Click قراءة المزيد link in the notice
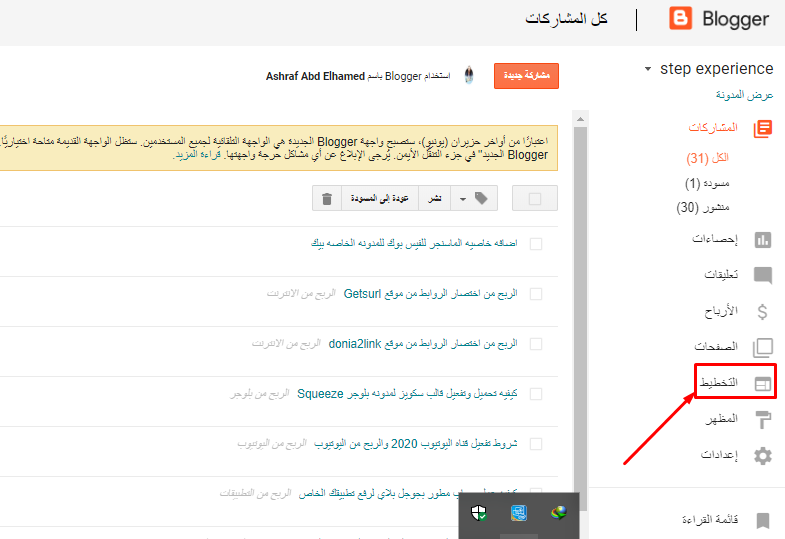 pos(198,155)
